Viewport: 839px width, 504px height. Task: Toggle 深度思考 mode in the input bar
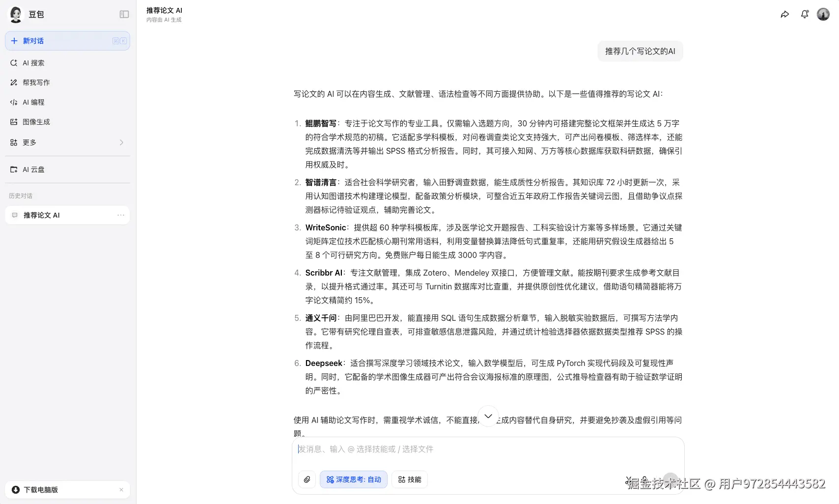pos(353,479)
